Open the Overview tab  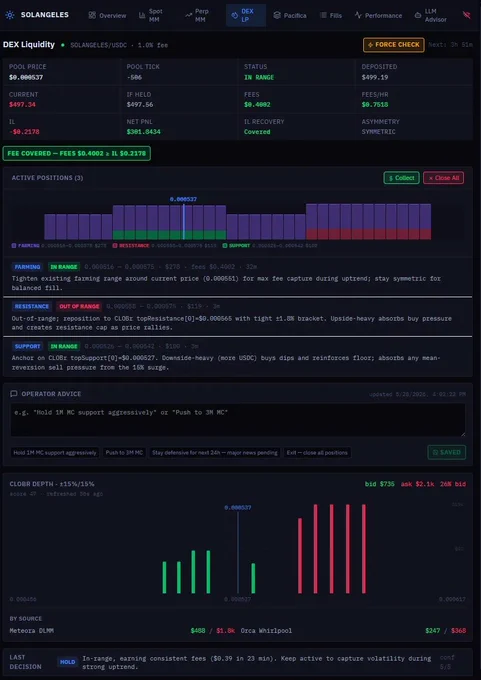click(x=107, y=15)
